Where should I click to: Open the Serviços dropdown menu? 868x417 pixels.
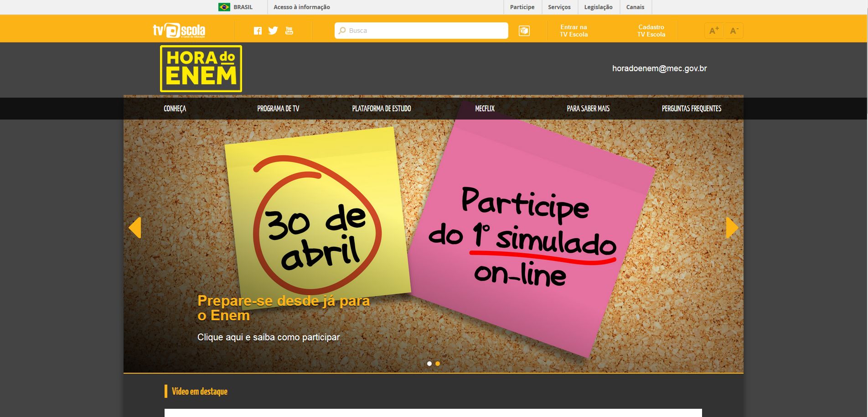pyautogui.click(x=559, y=7)
